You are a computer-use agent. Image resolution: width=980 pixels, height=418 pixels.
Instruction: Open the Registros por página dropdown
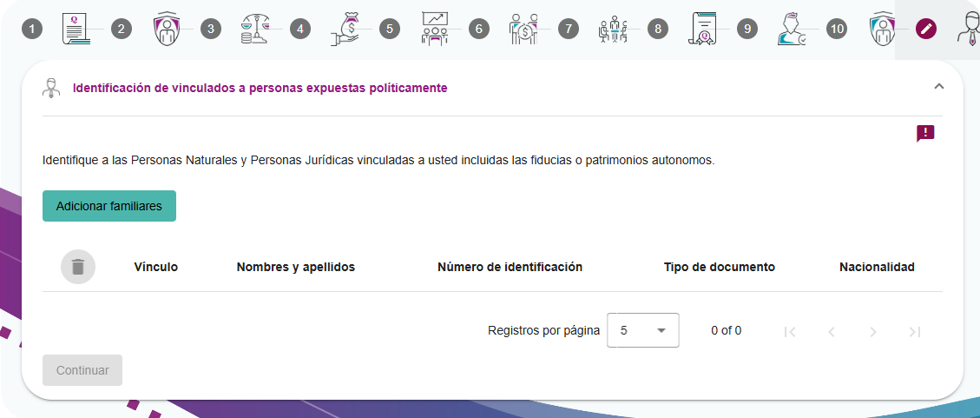[643, 330]
